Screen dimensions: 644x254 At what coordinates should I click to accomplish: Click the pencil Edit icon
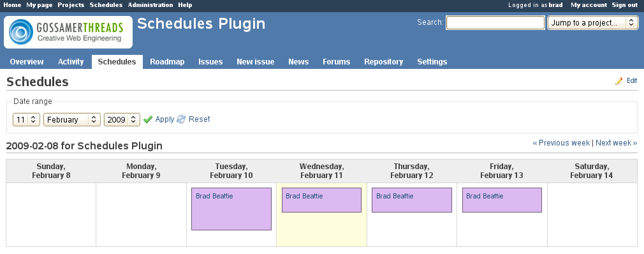point(618,81)
